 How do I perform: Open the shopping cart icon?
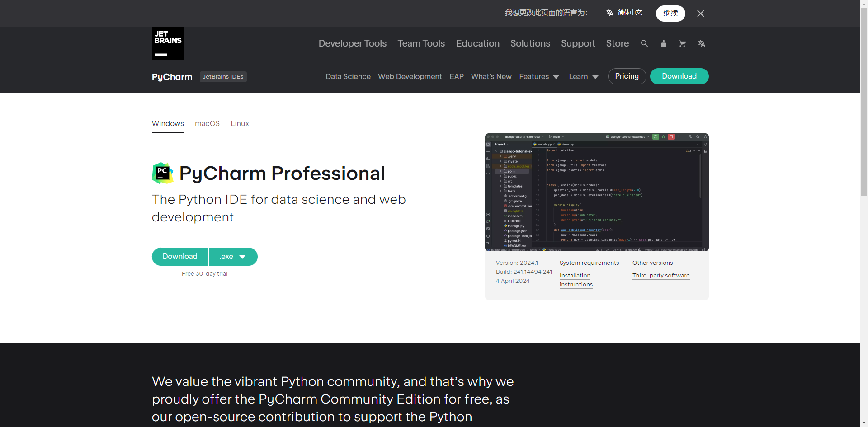coord(682,43)
